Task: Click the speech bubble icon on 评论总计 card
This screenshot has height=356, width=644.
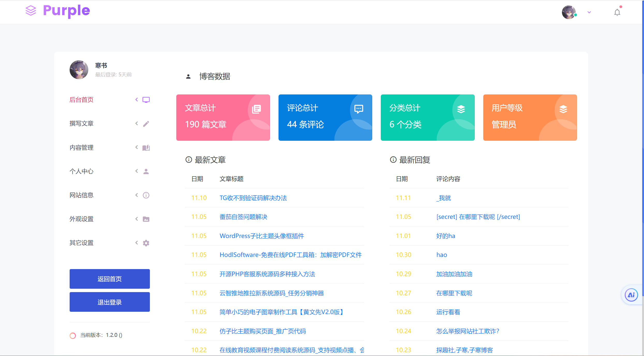Action: (x=358, y=109)
